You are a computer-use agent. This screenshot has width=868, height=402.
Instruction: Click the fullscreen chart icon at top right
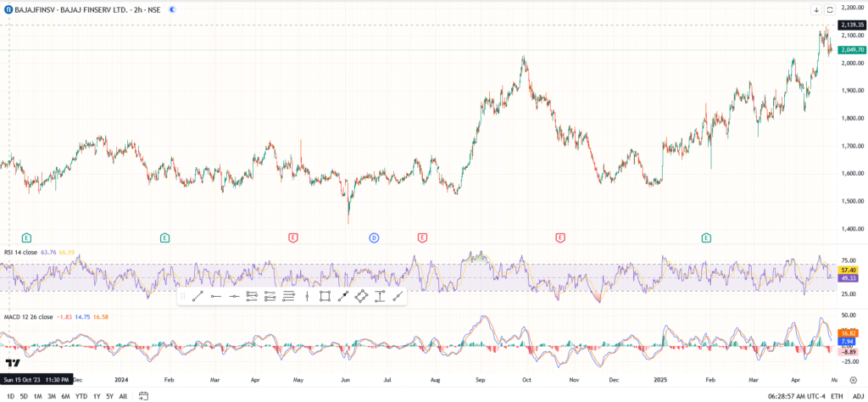[x=830, y=9]
